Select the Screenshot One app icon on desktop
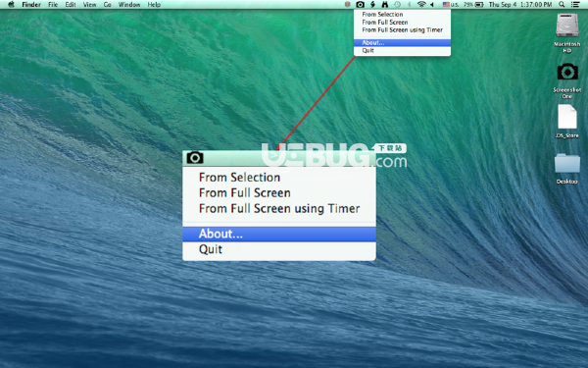The height and width of the screenshot is (368, 588). point(567,72)
